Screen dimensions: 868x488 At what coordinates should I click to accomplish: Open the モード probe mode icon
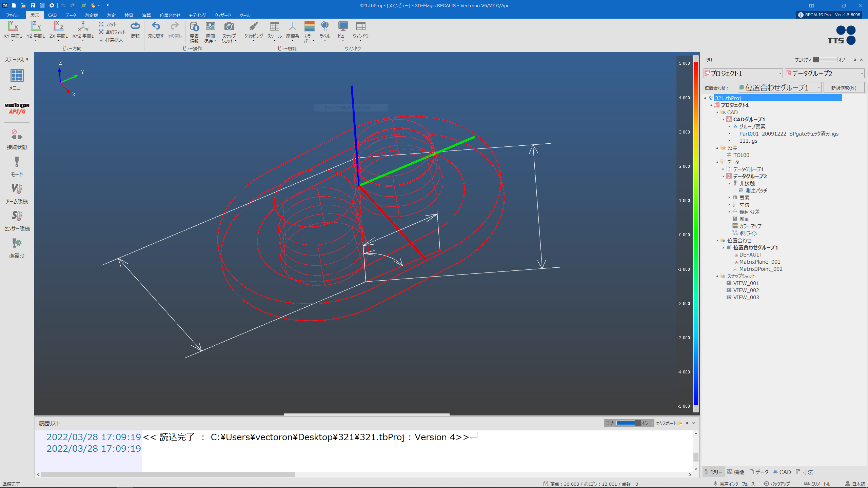click(17, 167)
